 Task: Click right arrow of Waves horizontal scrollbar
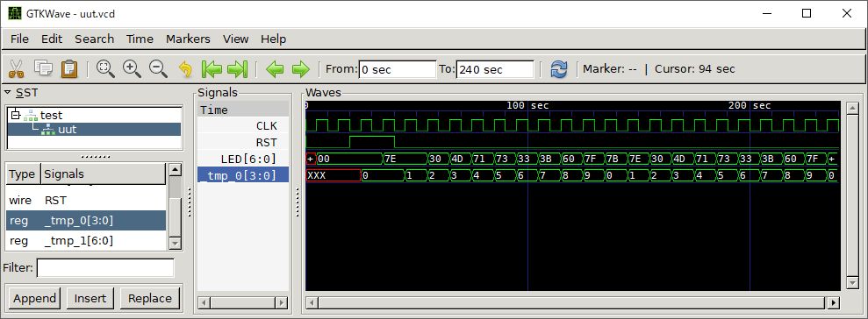tap(833, 302)
